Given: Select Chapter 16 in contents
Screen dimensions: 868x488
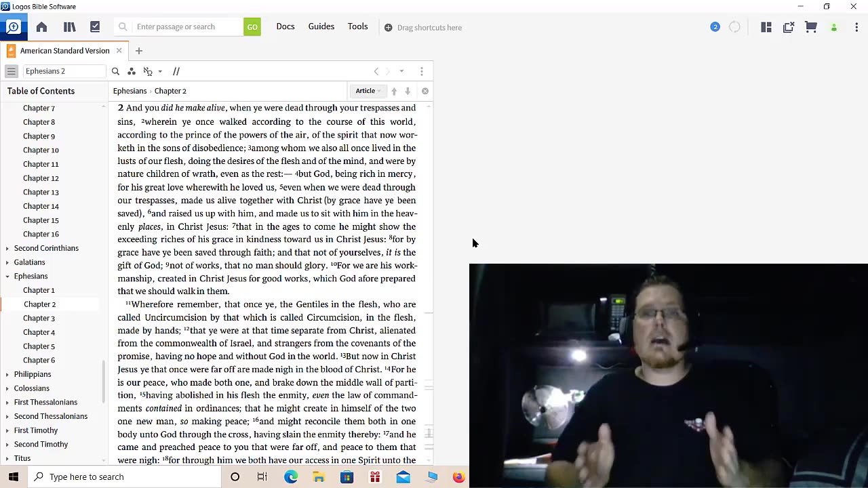Looking at the screenshot, I should click(x=41, y=234).
